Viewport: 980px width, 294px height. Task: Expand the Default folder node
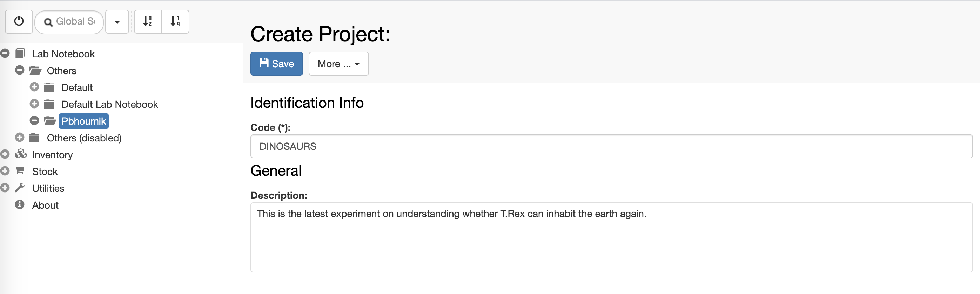coord(34,87)
